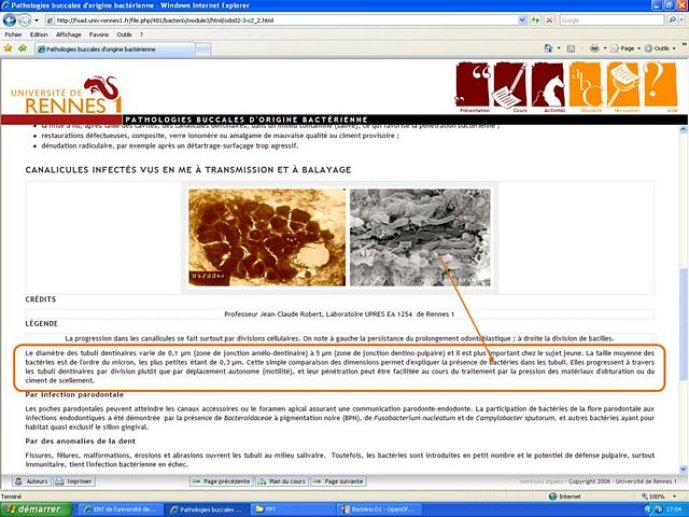Screen dimensions: 689x517
Task: Open the Windows démarrer button
Action: (36, 510)
